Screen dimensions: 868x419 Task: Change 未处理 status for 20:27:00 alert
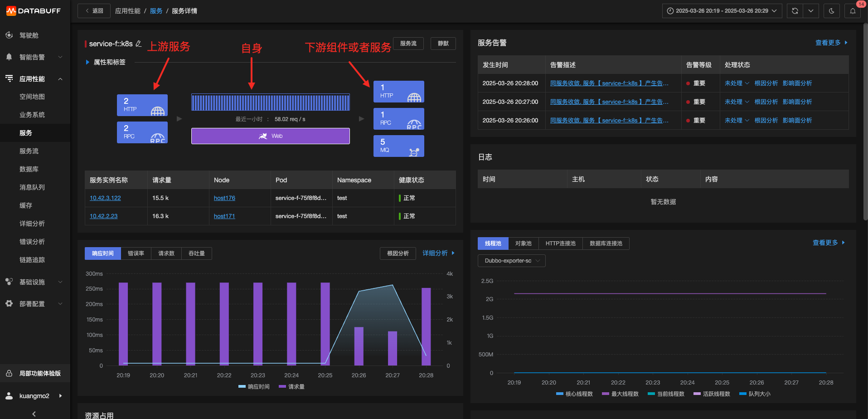(737, 102)
